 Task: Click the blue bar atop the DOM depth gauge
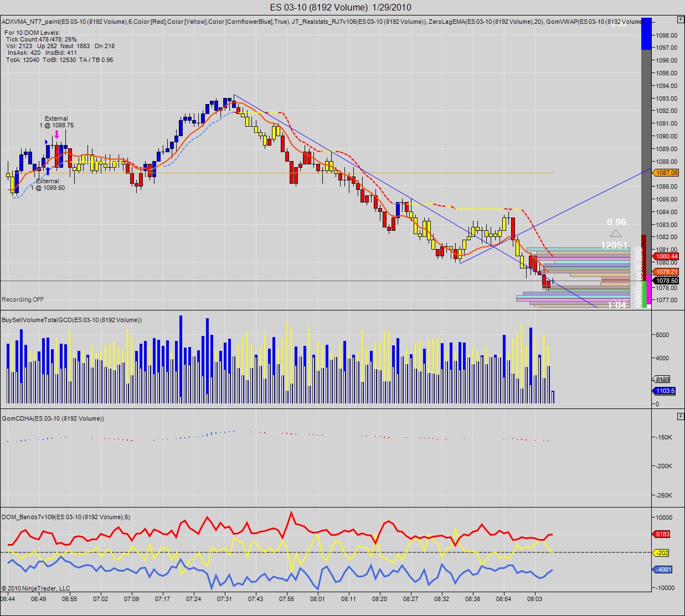pyautogui.click(x=646, y=34)
